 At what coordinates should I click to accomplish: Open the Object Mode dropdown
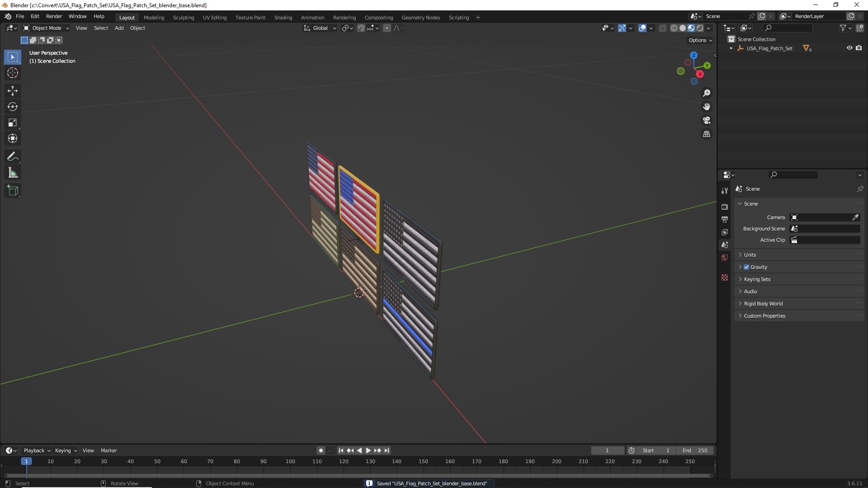pos(46,28)
